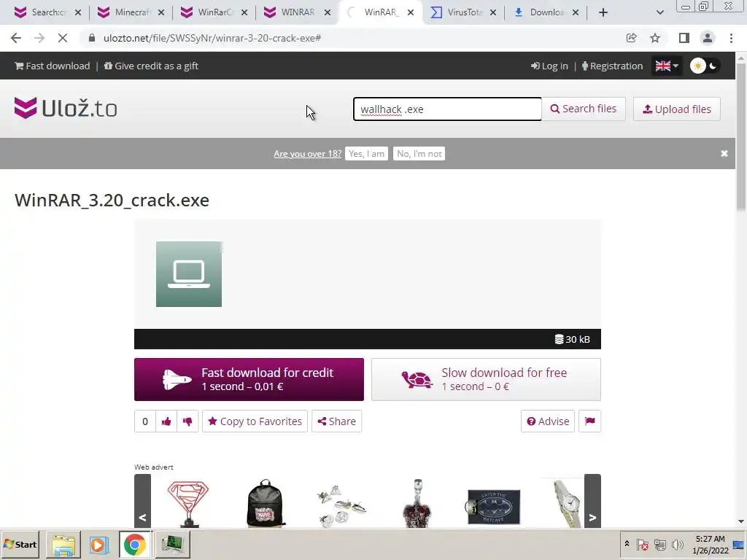Dismiss the age banner with X

click(724, 153)
